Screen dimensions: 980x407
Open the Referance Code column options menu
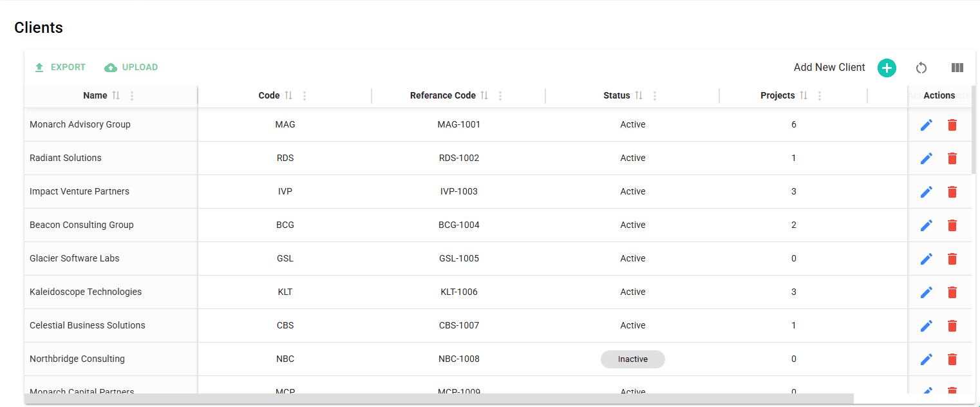[500, 95]
